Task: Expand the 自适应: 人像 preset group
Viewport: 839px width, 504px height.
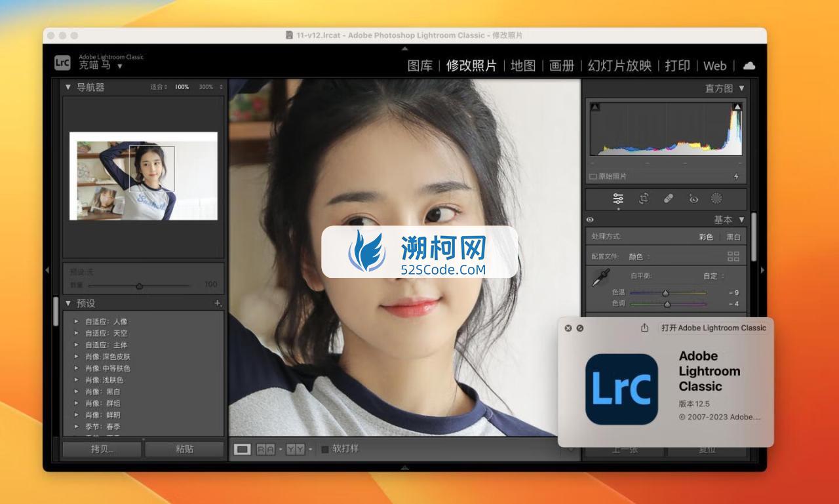Action: click(77, 321)
